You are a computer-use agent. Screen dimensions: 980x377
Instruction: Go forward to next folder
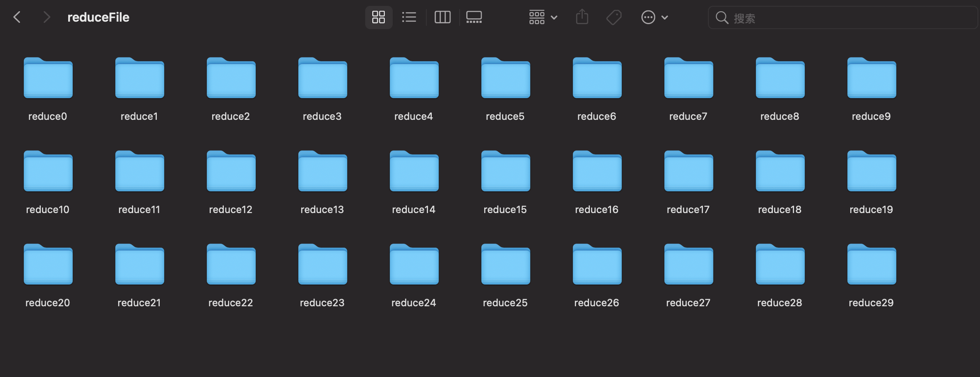click(47, 17)
